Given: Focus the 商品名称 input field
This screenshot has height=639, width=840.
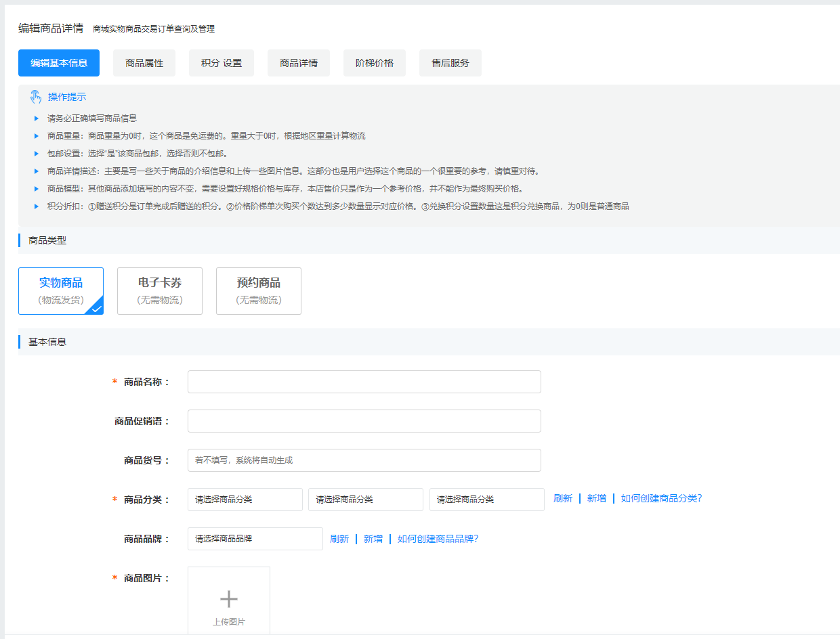Looking at the screenshot, I should [364, 382].
